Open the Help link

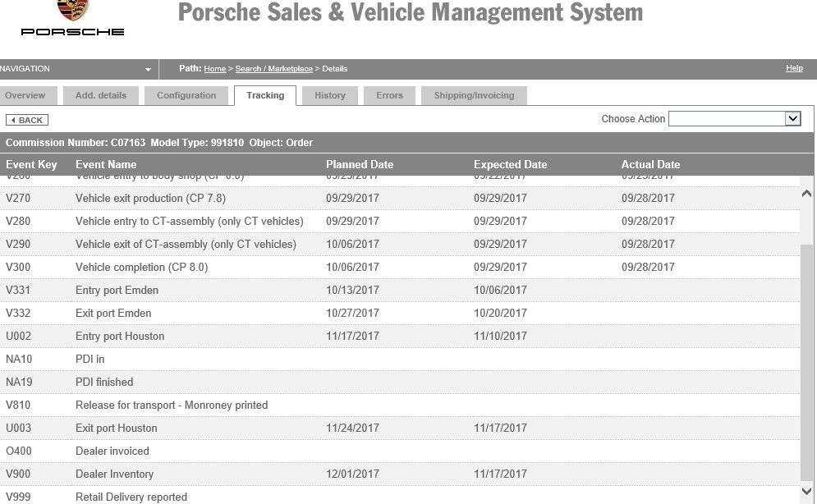pyautogui.click(x=794, y=68)
